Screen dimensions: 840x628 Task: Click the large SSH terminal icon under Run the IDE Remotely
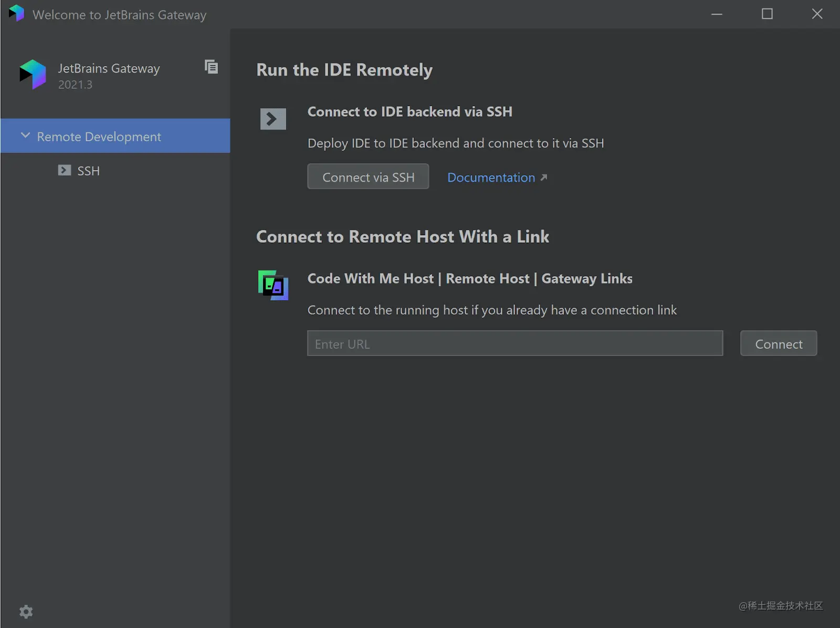pos(273,119)
